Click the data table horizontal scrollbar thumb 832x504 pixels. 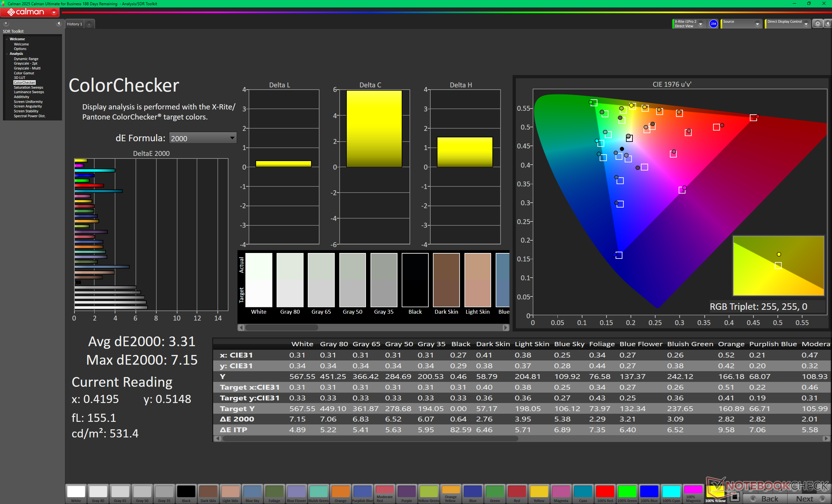tap(370, 438)
